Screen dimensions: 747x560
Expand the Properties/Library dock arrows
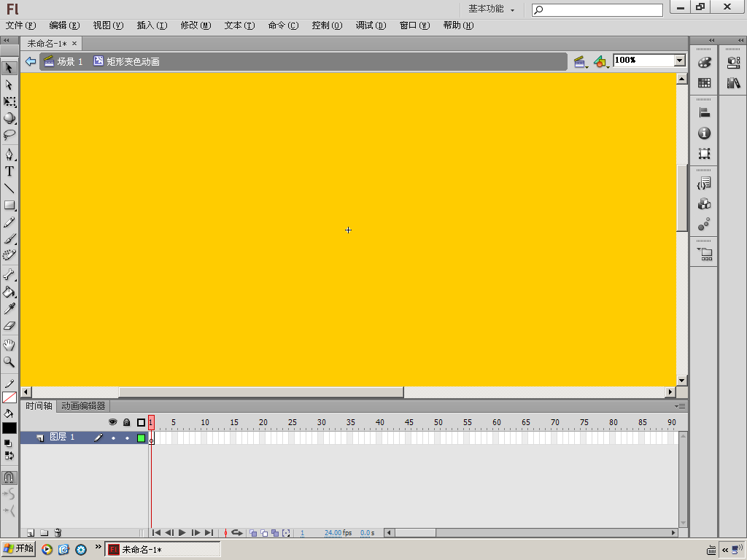(740, 41)
